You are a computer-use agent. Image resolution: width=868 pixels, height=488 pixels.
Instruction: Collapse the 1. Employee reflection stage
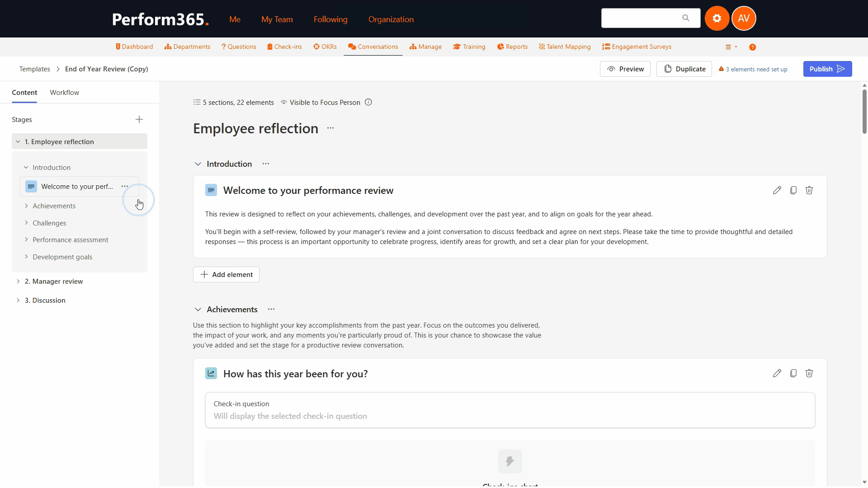[x=18, y=141]
